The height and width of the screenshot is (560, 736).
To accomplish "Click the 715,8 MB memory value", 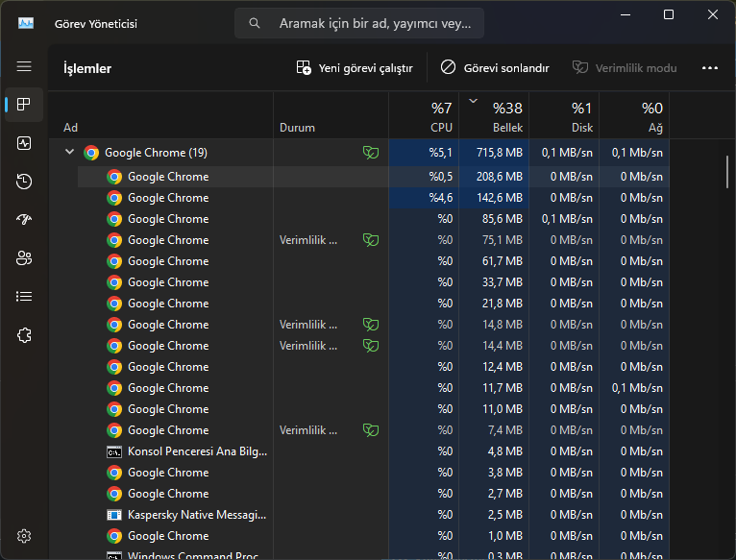I will point(500,153).
